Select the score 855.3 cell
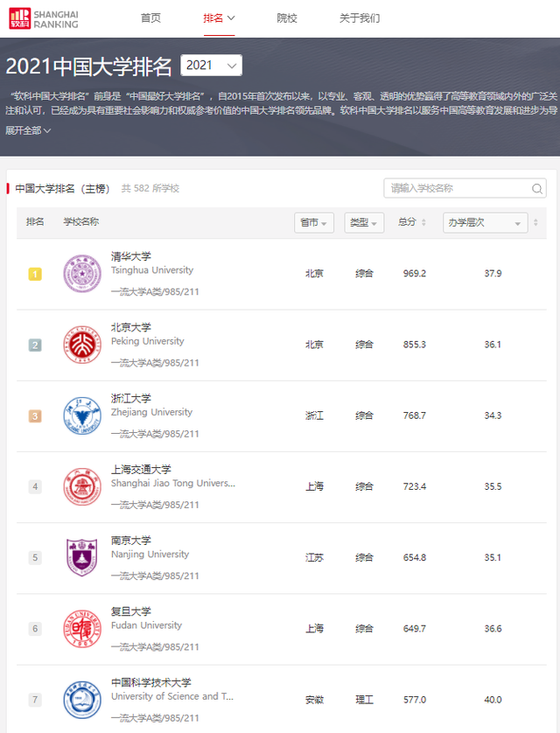The image size is (560, 733). (415, 345)
